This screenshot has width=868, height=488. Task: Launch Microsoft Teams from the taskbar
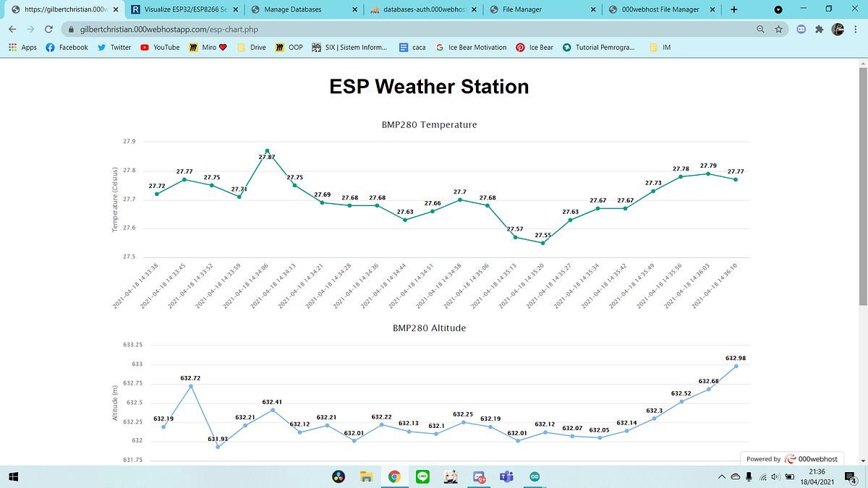pos(506,476)
